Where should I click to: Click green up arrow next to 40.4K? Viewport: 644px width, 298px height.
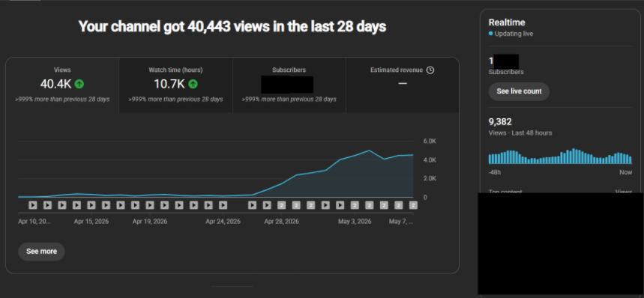pos(79,84)
